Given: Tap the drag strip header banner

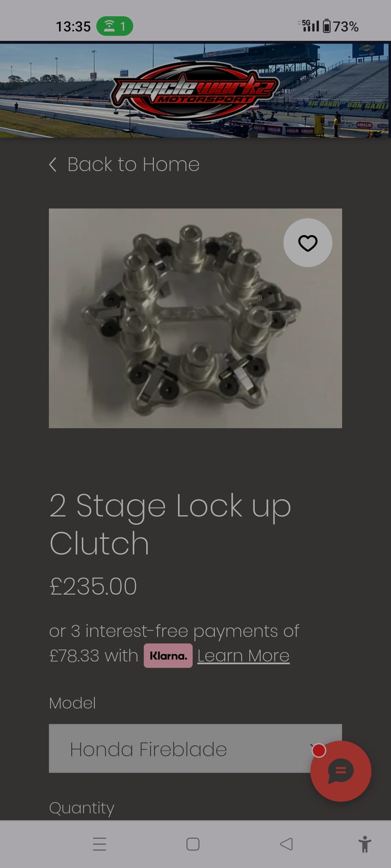Looking at the screenshot, I should tap(195, 90).
